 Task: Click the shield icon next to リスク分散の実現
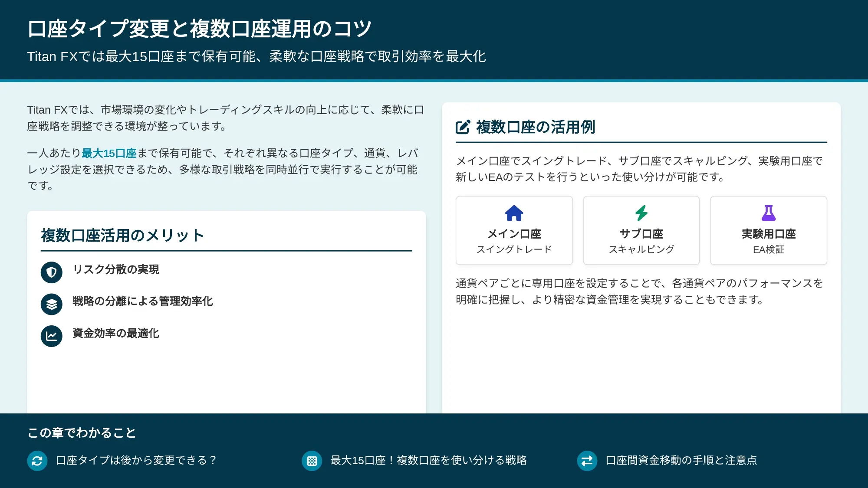[52, 272]
